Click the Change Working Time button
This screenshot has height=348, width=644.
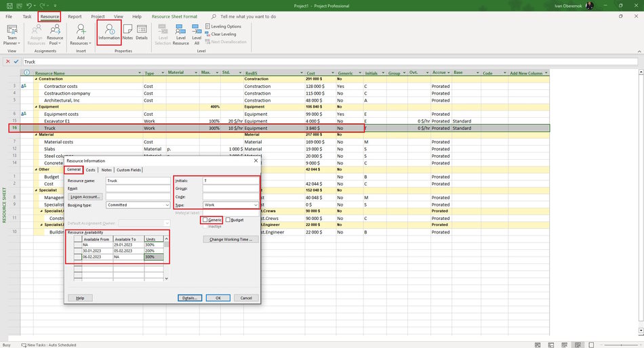[230, 239]
